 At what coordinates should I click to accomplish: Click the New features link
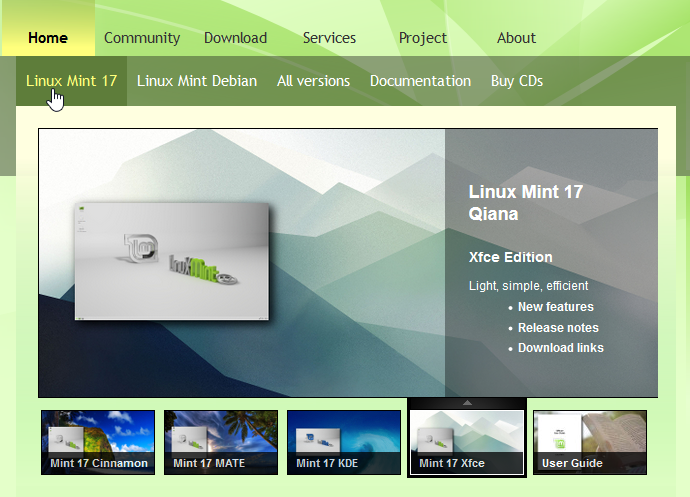tap(555, 307)
